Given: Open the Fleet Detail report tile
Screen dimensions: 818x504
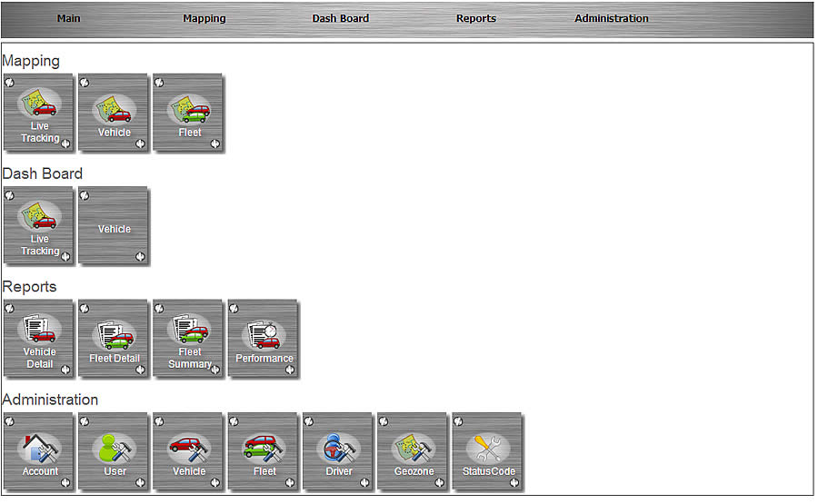Looking at the screenshot, I should click(x=114, y=338).
